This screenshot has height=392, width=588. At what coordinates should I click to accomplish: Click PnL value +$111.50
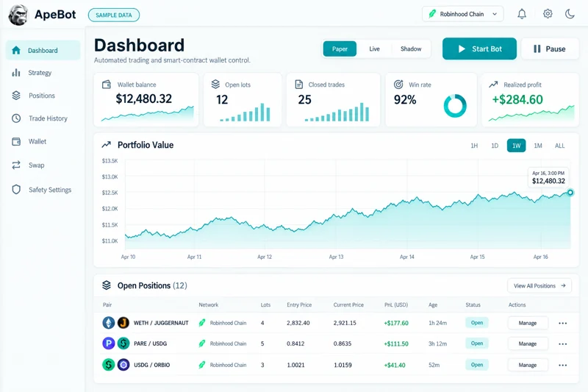pos(396,343)
